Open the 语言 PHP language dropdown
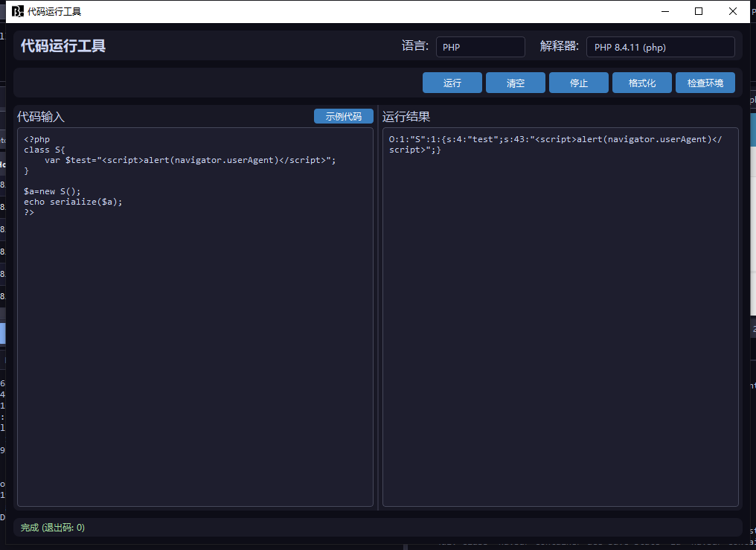Image resolution: width=756 pixels, height=550 pixels. point(480,47)
